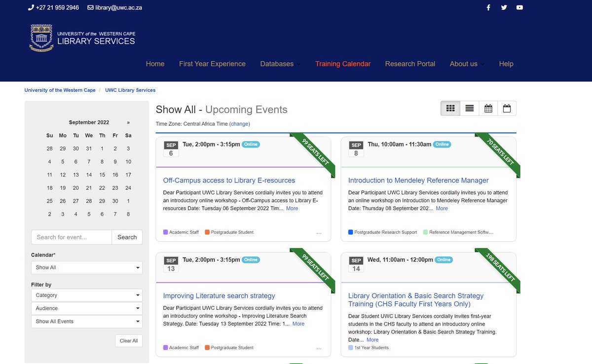
Task: Click Online badge on Sep 6 event
Action: (x=251, y=145)
